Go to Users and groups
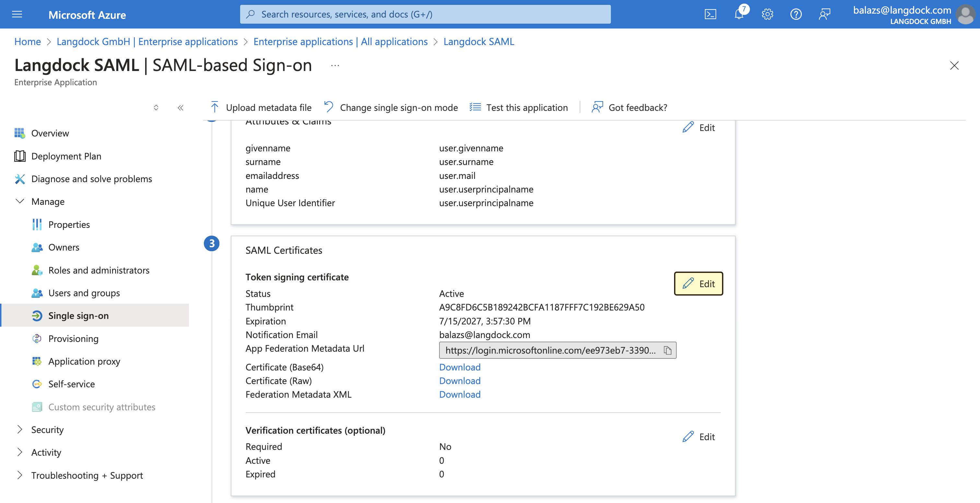Image resolution: width=980 pixels, height=503 pixels. tap(84, 293)
